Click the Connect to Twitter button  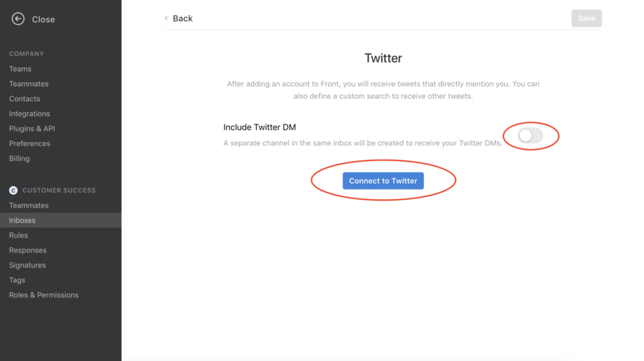[383, 180]
